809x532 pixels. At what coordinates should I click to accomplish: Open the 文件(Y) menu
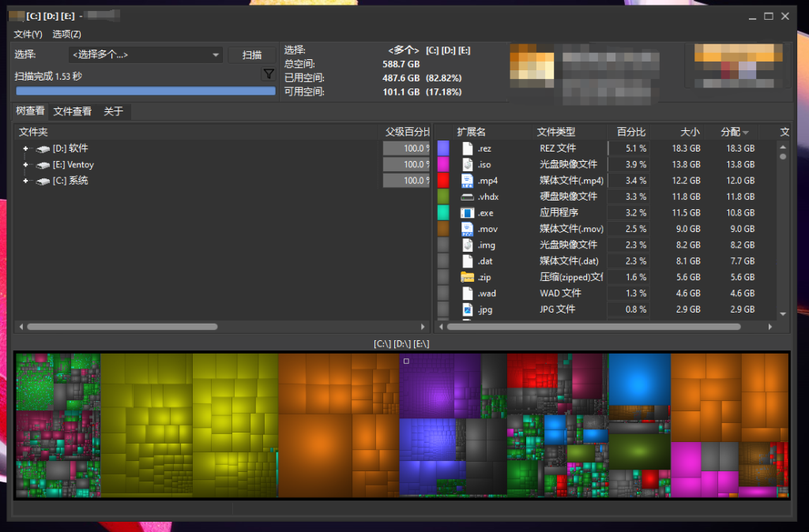click(28, 34)
